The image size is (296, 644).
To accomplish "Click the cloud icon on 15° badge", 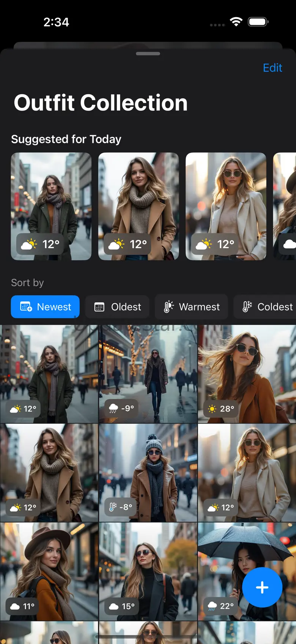I will tap(114, 606).
